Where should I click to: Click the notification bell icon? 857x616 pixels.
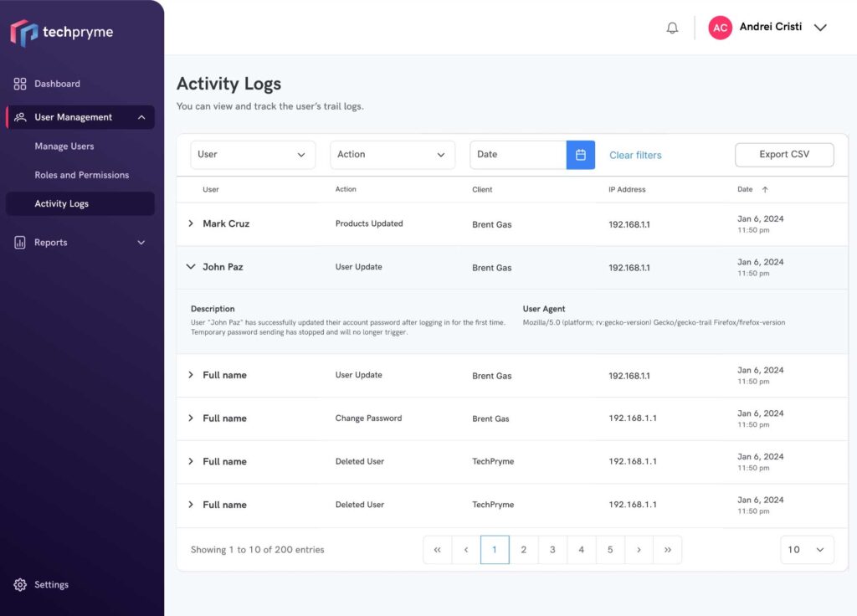672,28
